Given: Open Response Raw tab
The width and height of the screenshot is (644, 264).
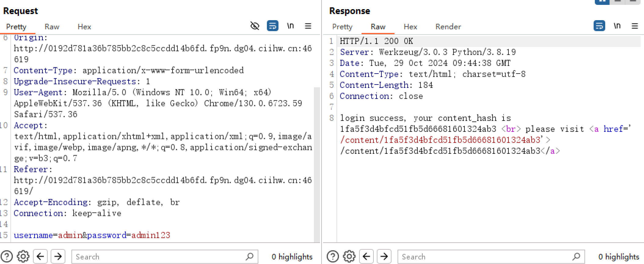Looking at the screenshot, I should (378, 27).
